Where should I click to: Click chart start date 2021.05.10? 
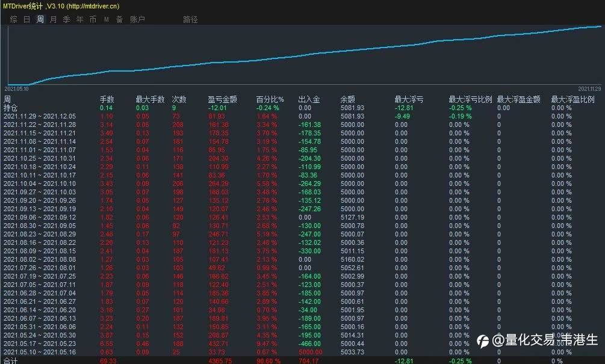pyautogui.click(x=17, y=89)
